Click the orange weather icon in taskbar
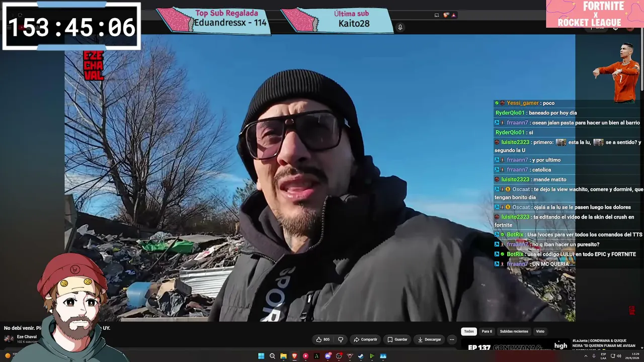The height and width of the screenshot is (362, 644). click(8, 355)
